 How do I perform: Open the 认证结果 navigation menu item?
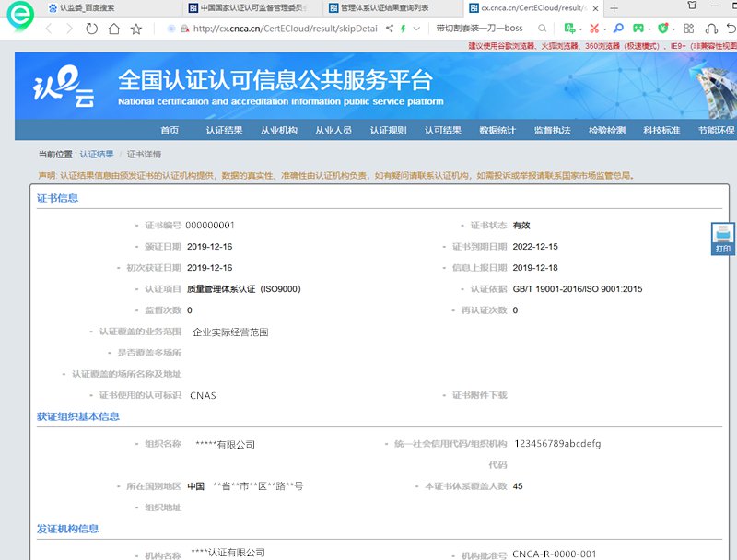click(x=224, y=131)
